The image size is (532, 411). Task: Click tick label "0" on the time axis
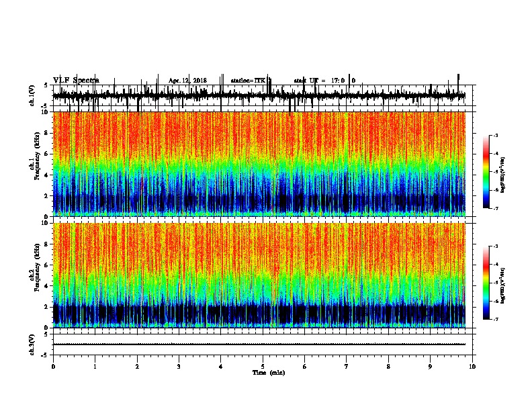[53, 367]
